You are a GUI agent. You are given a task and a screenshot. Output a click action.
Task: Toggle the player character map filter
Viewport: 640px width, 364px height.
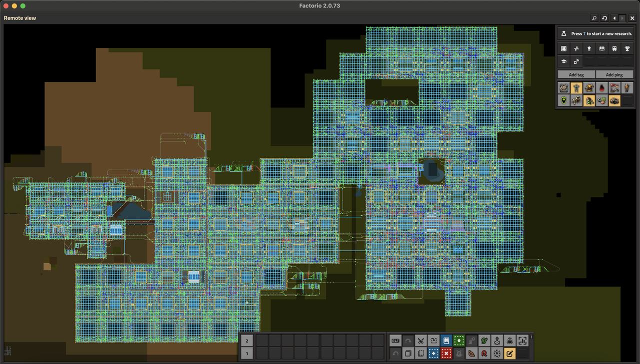(627, 88)
